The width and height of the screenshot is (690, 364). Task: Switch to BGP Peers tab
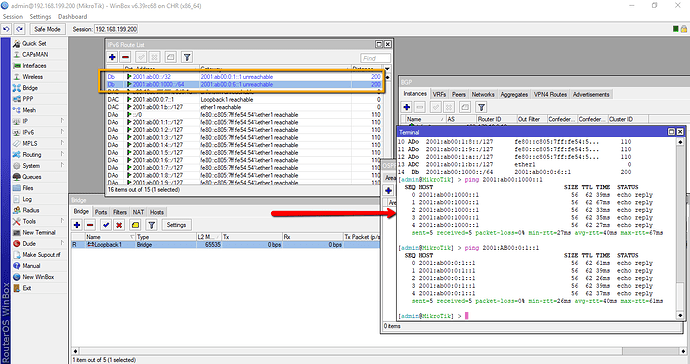(459, 94)
